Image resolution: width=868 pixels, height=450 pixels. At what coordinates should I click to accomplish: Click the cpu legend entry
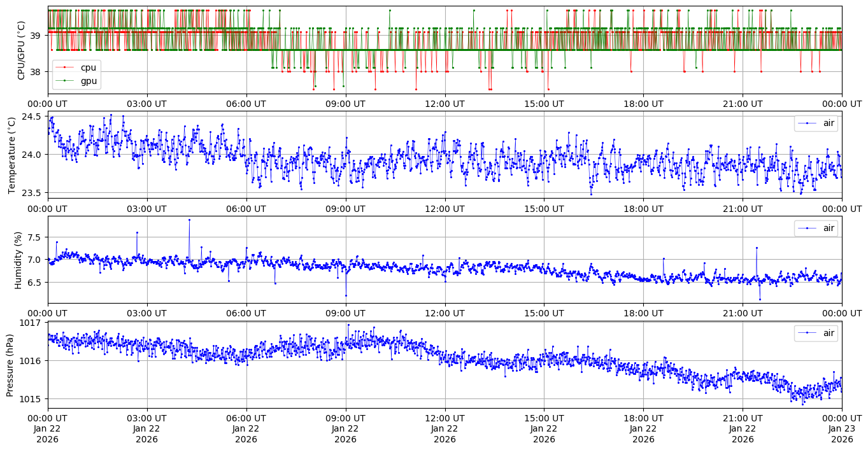[88, 67]
